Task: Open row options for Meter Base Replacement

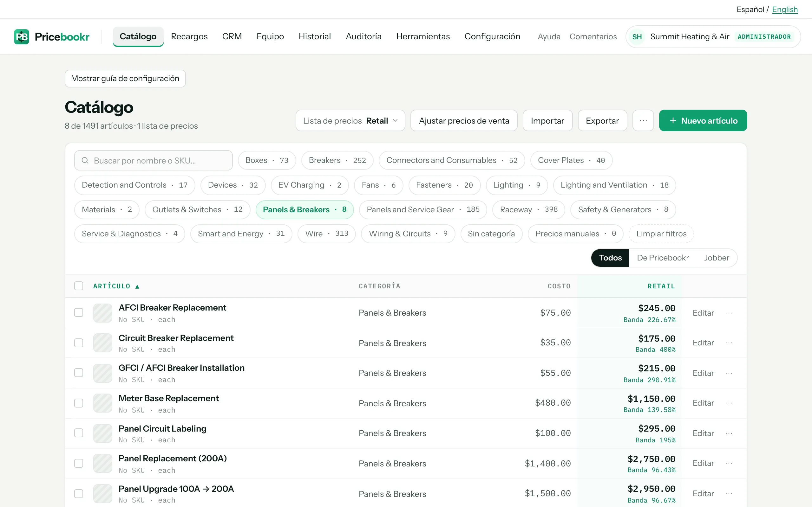Action: (729, 403)
